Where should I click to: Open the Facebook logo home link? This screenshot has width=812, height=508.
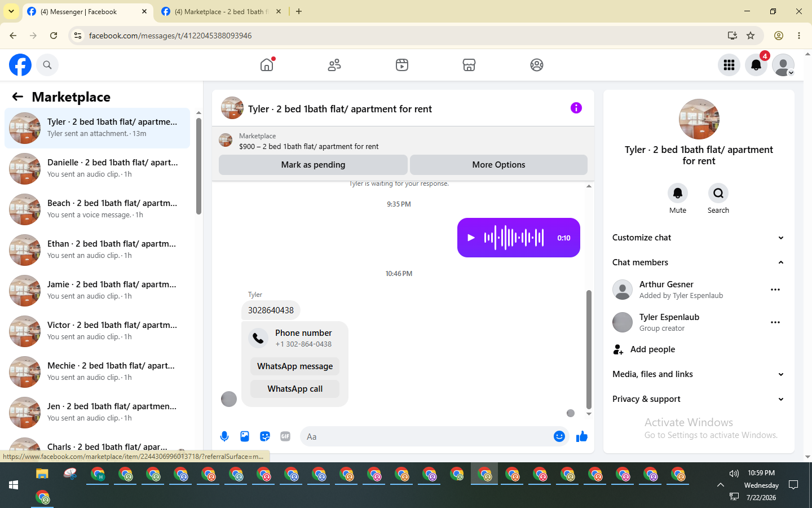(x=20, y=65)
